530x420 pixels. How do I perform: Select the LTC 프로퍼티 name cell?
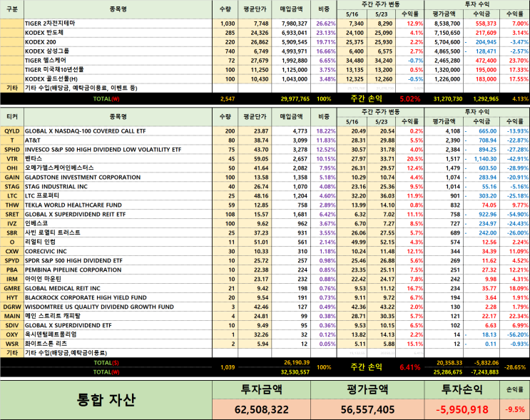point(118,195)
